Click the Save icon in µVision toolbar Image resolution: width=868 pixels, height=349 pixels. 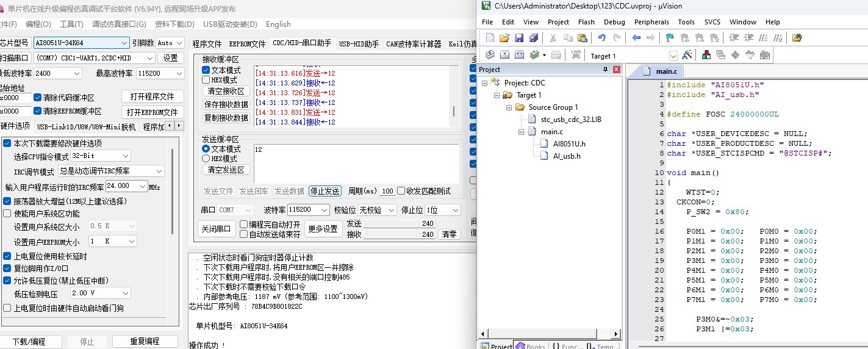coord(518,38)
